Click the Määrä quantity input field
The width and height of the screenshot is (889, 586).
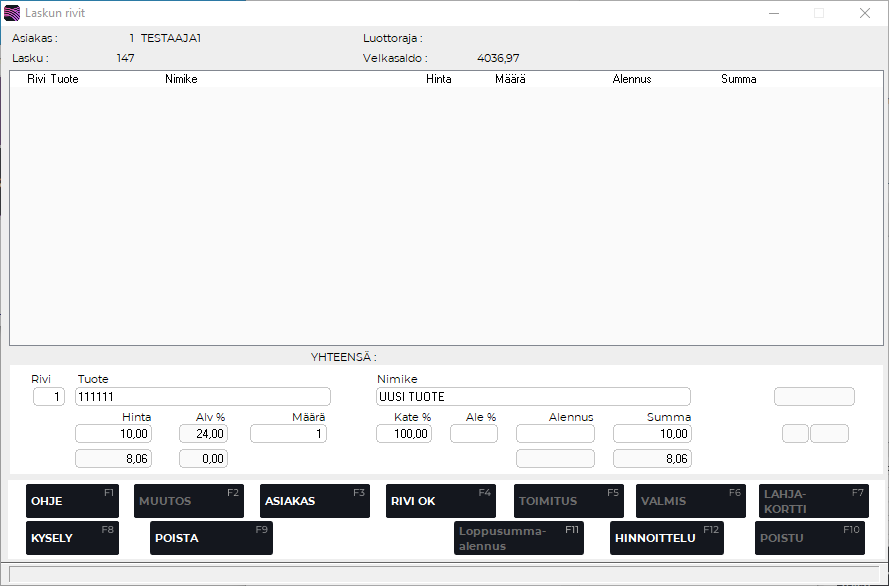[288, 434]
